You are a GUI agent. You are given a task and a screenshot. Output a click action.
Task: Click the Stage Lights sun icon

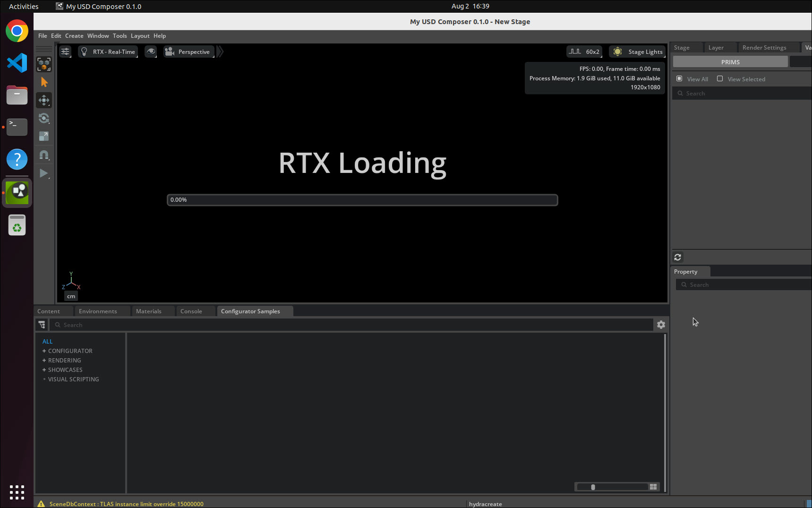[x=617, y=52]
